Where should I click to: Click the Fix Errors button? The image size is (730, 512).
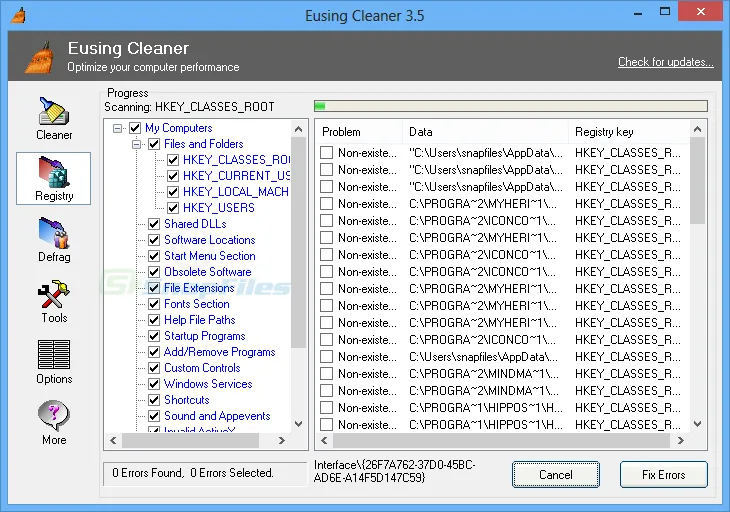[x=663, y=475]
